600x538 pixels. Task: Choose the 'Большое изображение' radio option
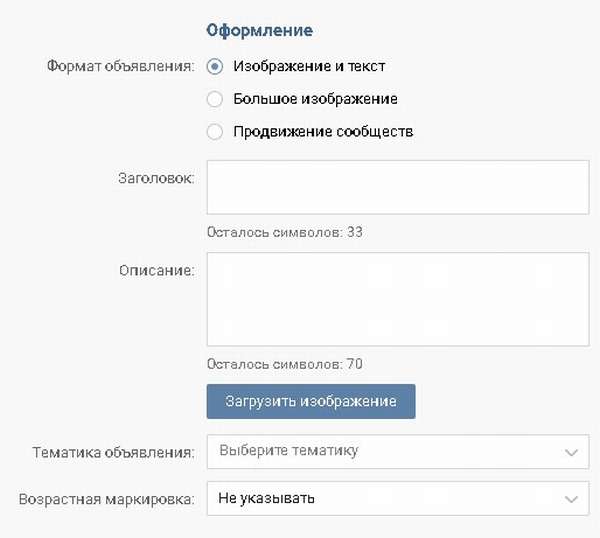click(215, 99)
